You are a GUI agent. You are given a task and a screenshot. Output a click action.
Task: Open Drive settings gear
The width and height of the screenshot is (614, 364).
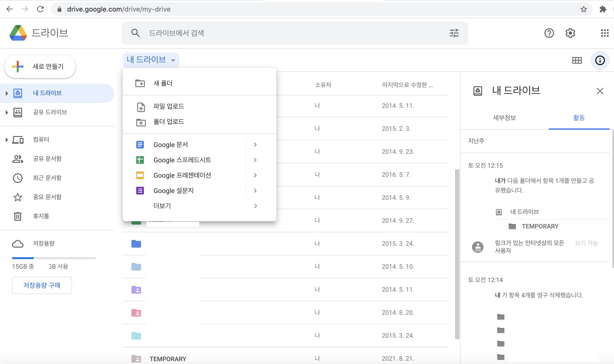570,33
